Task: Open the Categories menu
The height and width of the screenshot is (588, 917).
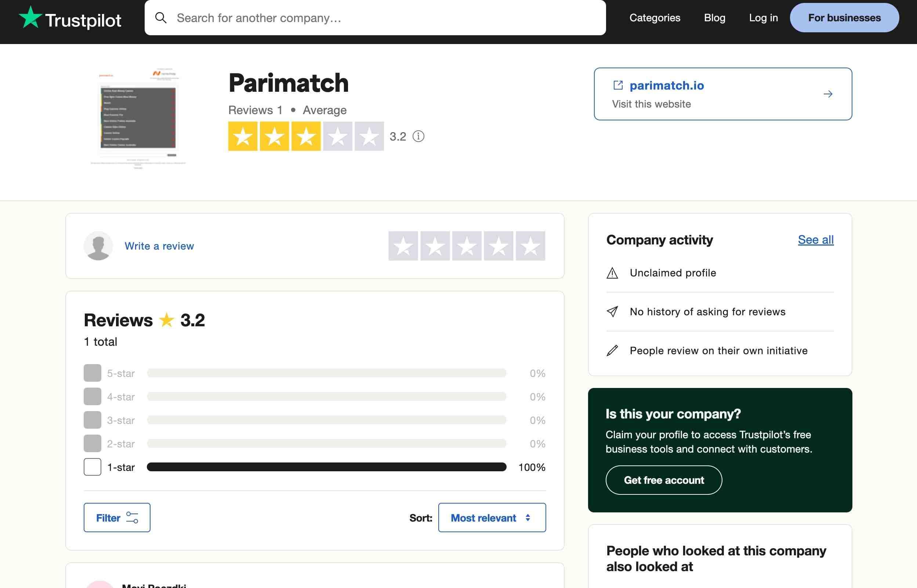Action: [655, 18]
